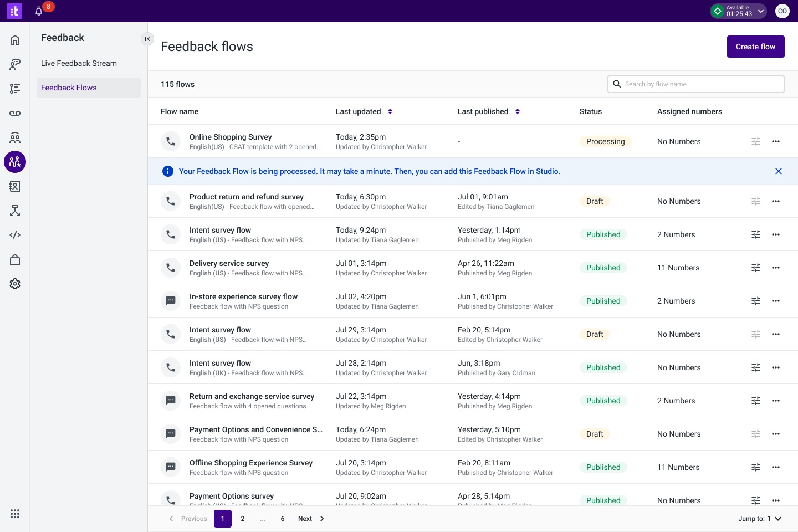Open more options for Return and exchange service survey

click(x=776, y=401)
